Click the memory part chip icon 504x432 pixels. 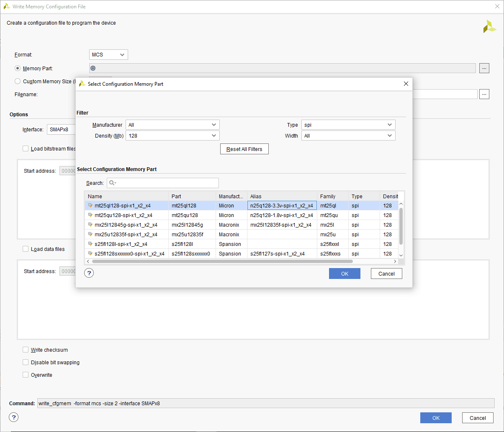(93, 68)
